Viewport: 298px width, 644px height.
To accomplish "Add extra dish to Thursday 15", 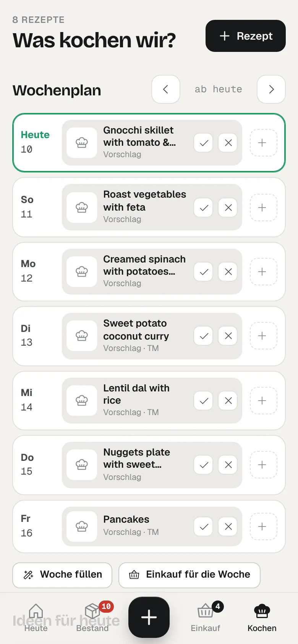I will (262, 465).
